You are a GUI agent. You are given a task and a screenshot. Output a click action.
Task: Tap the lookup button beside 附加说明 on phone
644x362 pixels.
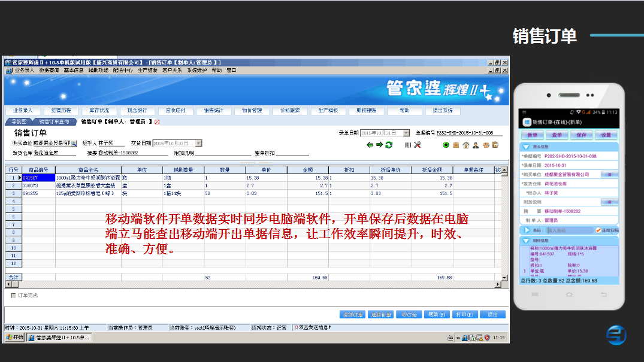click(609, 202)
